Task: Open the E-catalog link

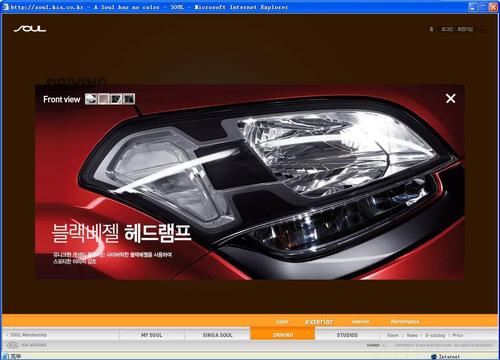Action: 435,335
